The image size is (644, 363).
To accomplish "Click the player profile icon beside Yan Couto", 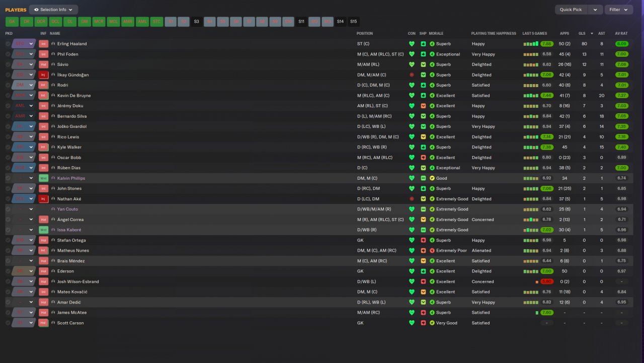I will coord(53,209).
